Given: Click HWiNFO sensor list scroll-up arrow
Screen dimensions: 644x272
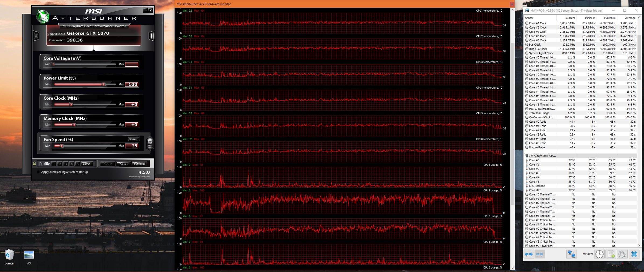Looking at the screenshot, I should tap(639, 17).
